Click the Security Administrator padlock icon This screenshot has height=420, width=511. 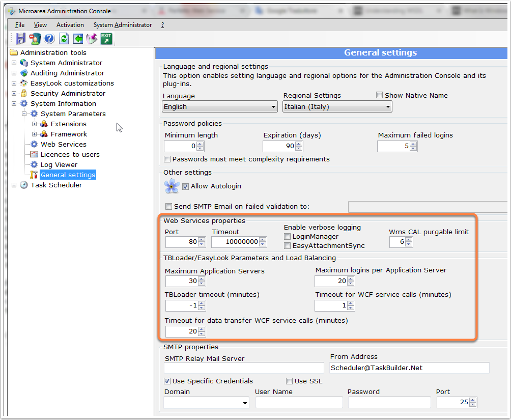[24, 93]
